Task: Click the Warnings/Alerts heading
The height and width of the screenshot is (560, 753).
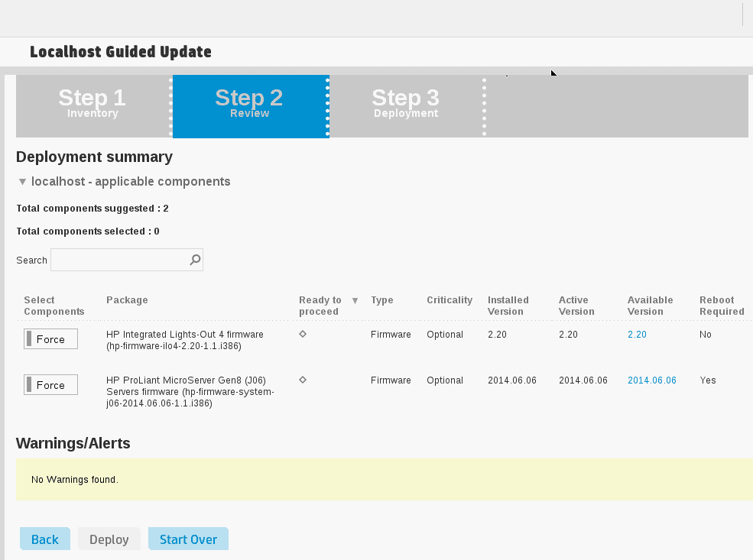Action: [x=73, y=443]
